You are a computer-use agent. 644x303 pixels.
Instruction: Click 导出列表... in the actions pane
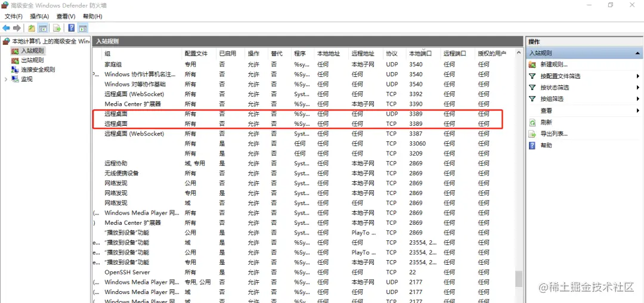[553, 134]
